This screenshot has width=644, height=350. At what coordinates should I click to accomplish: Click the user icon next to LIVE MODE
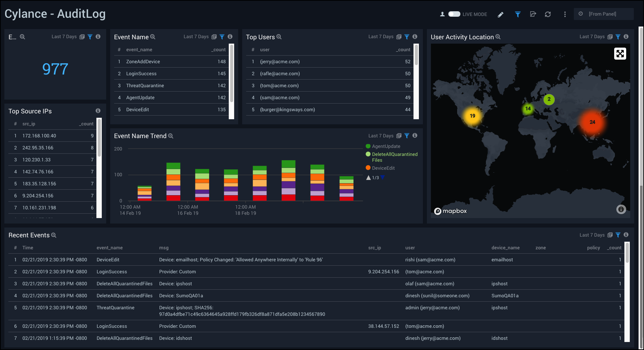tap(442, 14)
